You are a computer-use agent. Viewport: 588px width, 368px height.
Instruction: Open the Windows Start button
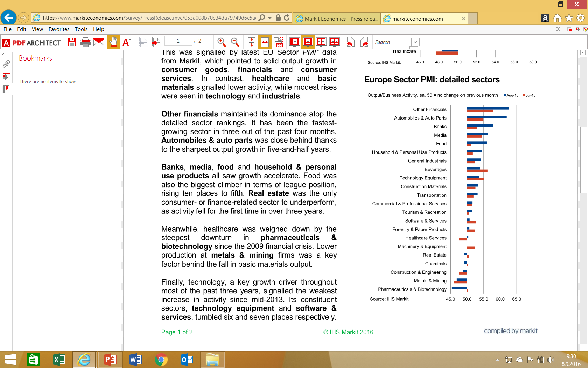point(10,360)
